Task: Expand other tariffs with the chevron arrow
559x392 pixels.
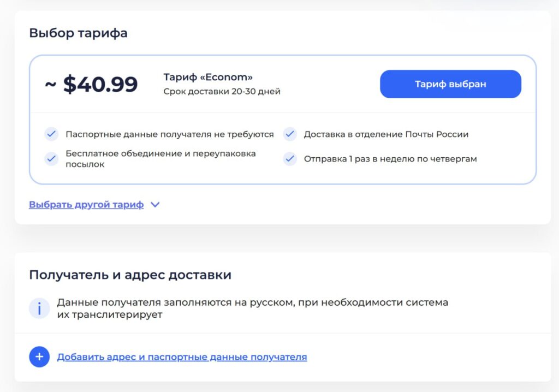Action: [155, 205]
